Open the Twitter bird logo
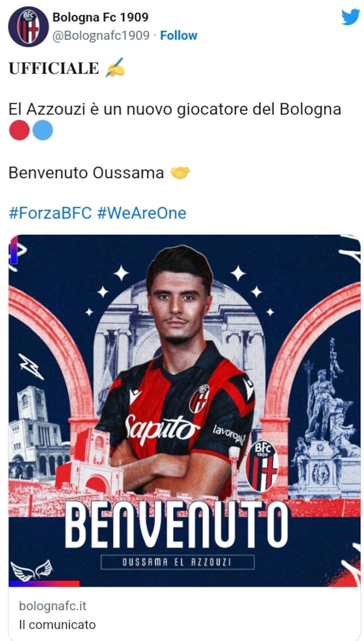 [x=351, y=17]
